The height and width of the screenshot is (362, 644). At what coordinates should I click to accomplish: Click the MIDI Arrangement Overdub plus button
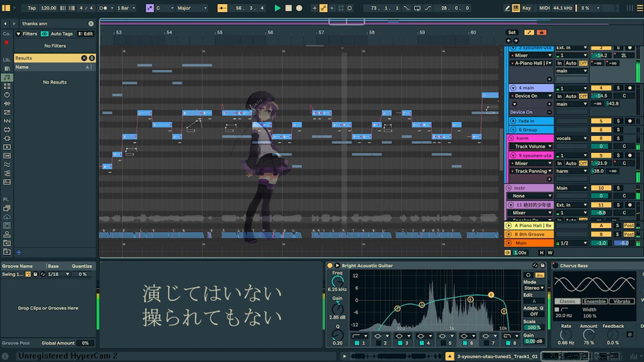(x=314, y=8)
